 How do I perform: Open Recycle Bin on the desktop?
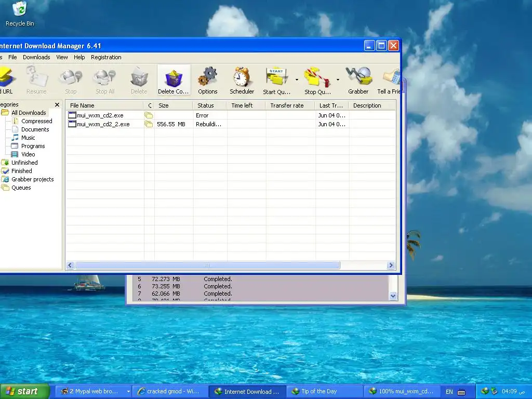tap(20, 14)
